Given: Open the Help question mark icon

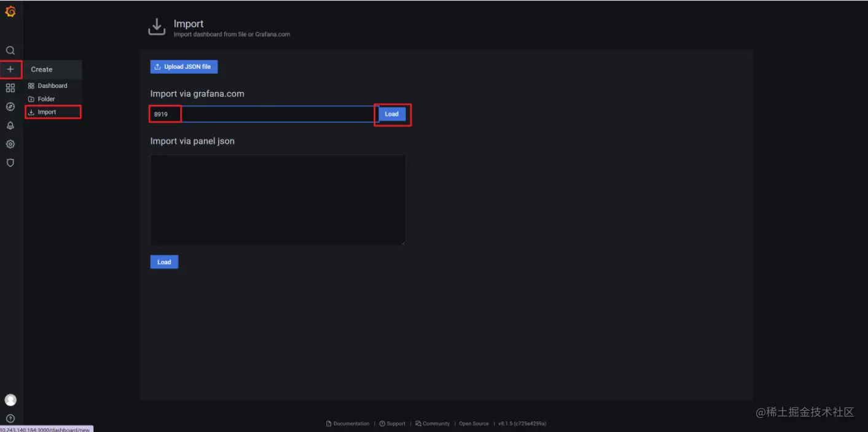Looking at the screenshot, I should coord(10,418).
